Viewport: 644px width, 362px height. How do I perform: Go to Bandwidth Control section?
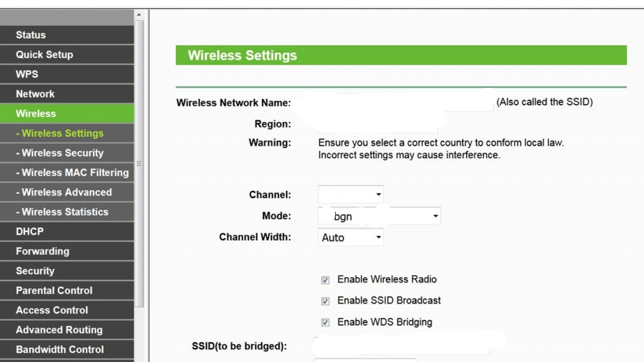(x=67, y=350)
